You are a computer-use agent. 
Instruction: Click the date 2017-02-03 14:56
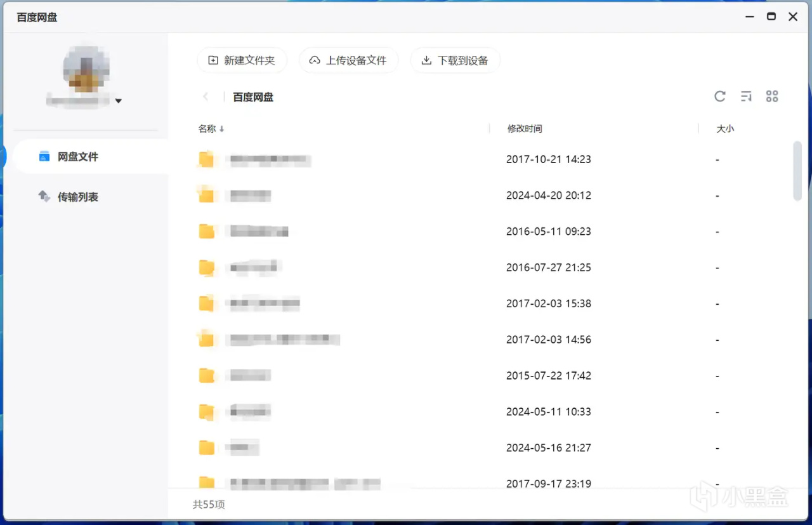[549, 340]
